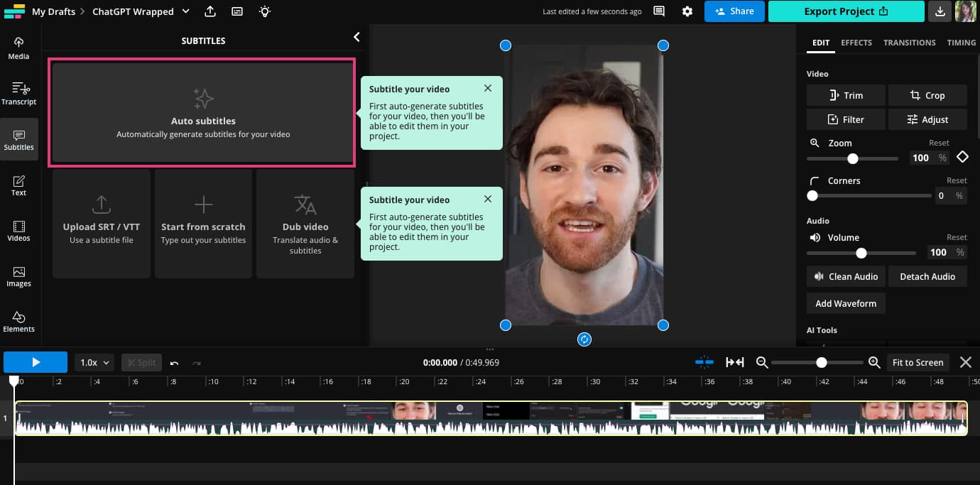The height and width of the screenshot is (485, 980).
Task: Click the Zoom keyframe diamond icon
Action: (962, 157)
